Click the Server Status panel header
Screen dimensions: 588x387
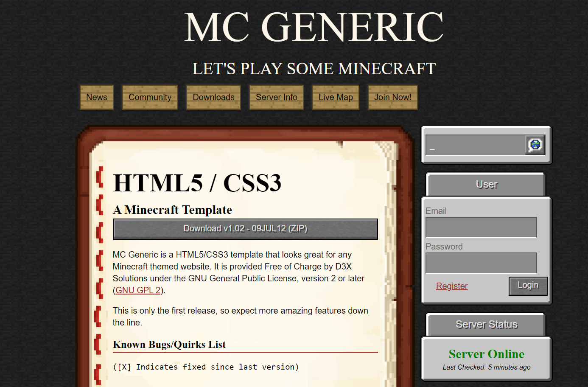[x=486, y=325]
